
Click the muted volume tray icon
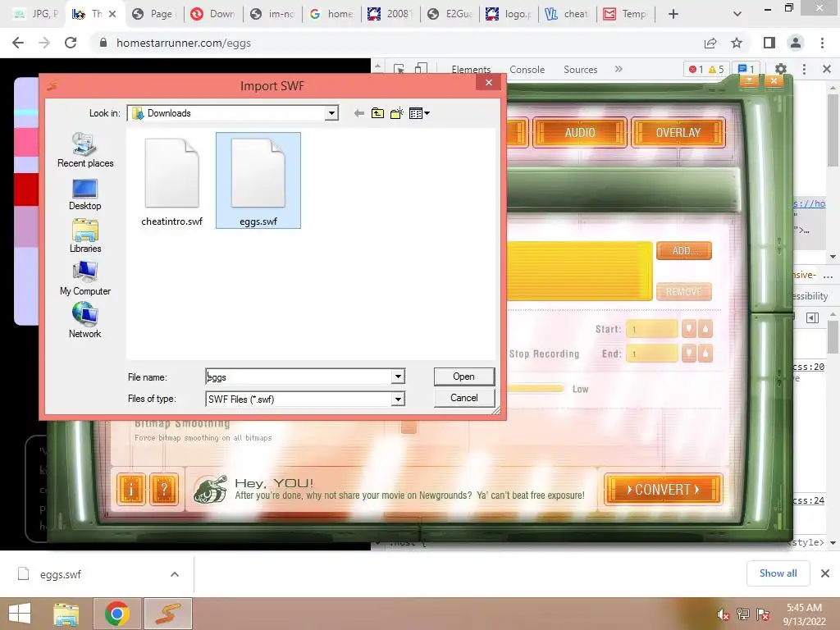click(724, 614)
